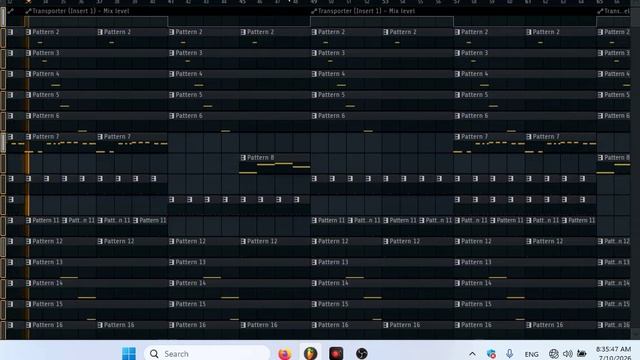Open clip menu icon of fifth labelled Pattern 12 clip

click(x=314, y=241)
